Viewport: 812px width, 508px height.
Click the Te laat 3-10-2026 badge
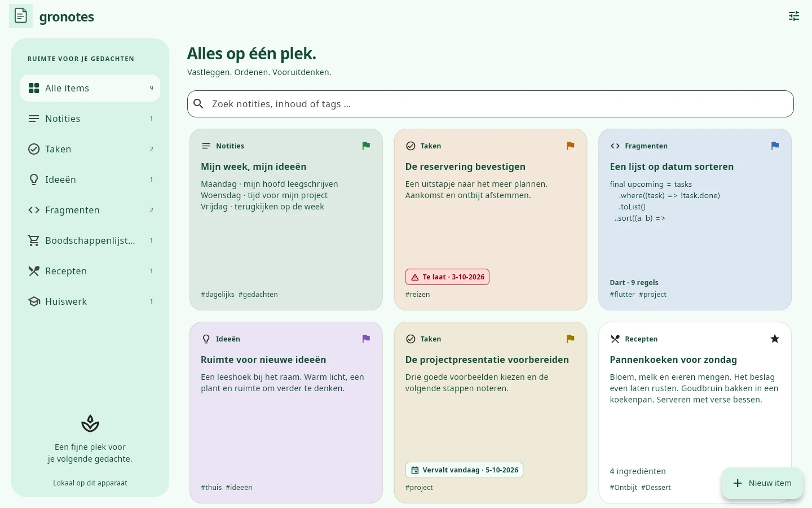pos(447,277)
